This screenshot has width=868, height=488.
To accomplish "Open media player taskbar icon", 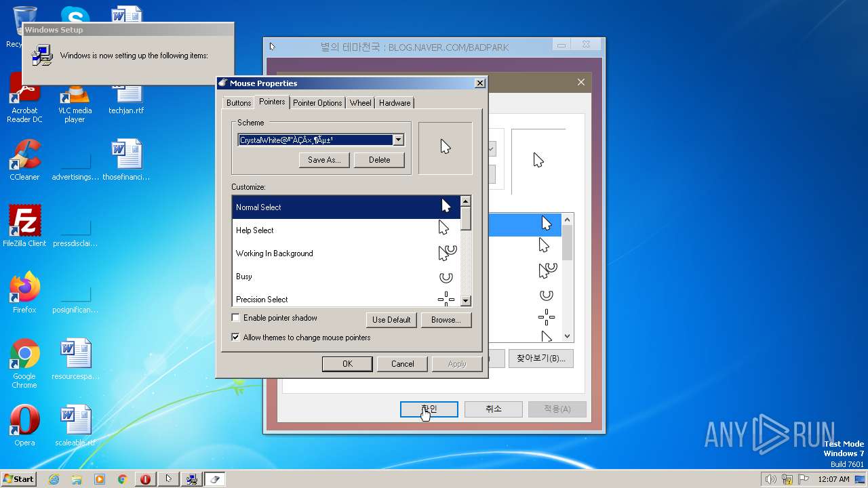I will 100,479.
